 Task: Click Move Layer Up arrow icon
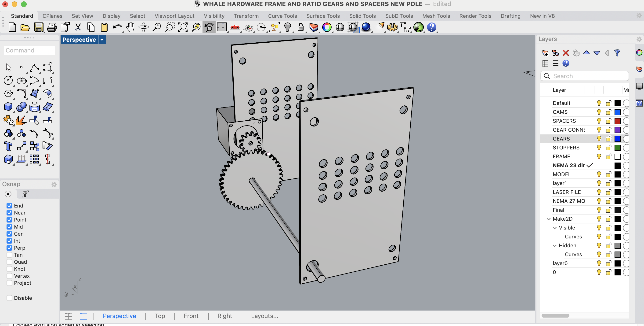[586, 53]
